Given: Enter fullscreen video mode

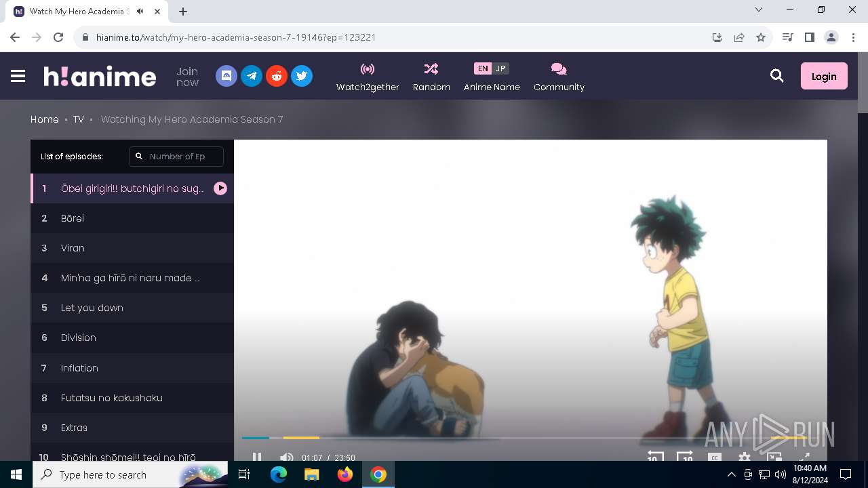Looking at the screenshot, I should point(804,457).
